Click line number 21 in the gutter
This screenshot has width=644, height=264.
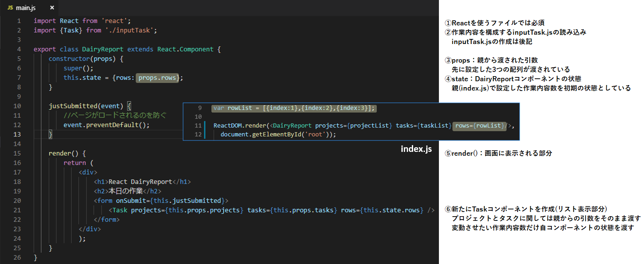(x=17, y=210)
